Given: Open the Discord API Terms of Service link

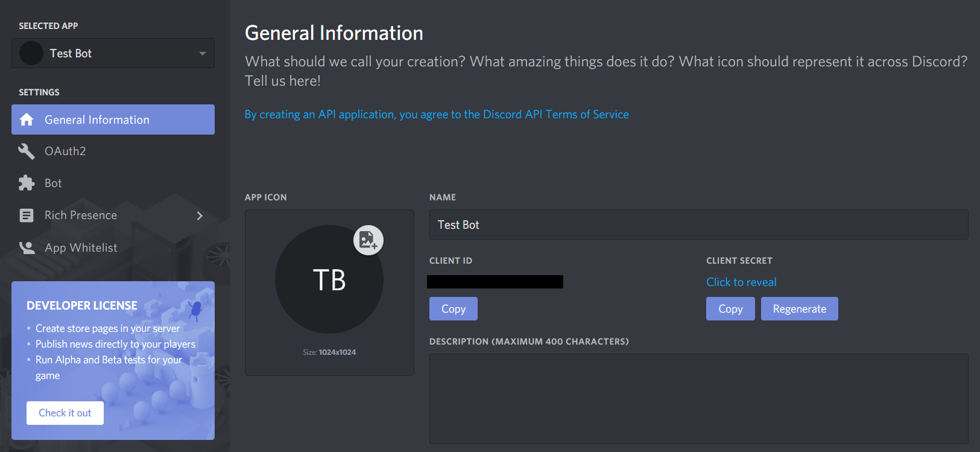Looking at the screenshot, I should tap(437, 114).
